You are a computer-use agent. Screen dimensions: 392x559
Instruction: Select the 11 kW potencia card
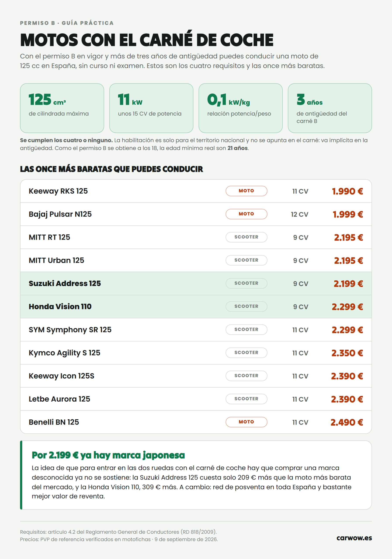tap(151, 108)
